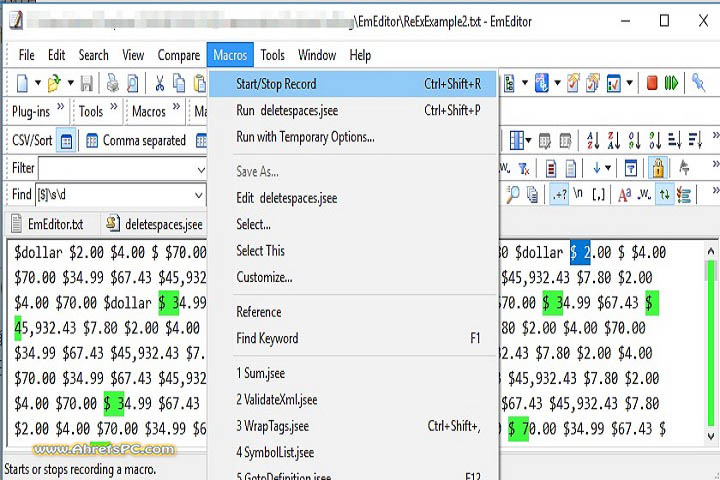Toggle Match Case (Aa) option
Screen dimensions: 720x480
(624, 195)
